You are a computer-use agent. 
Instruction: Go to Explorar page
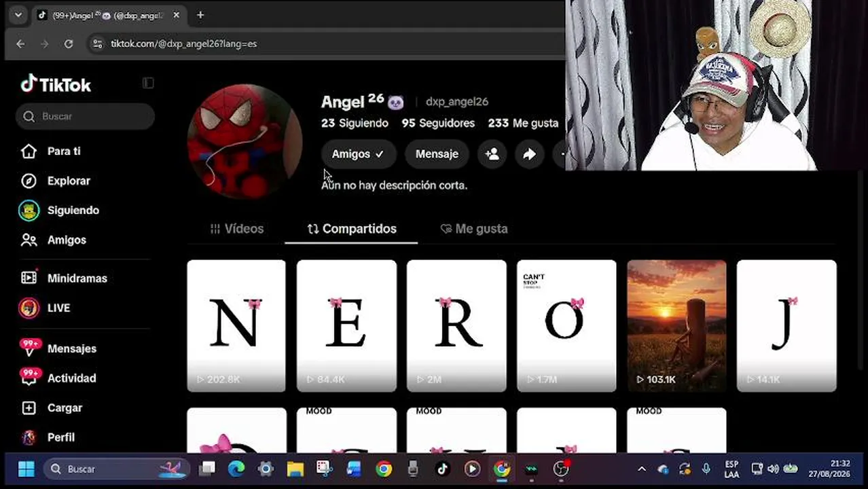(x=69, y=181)
